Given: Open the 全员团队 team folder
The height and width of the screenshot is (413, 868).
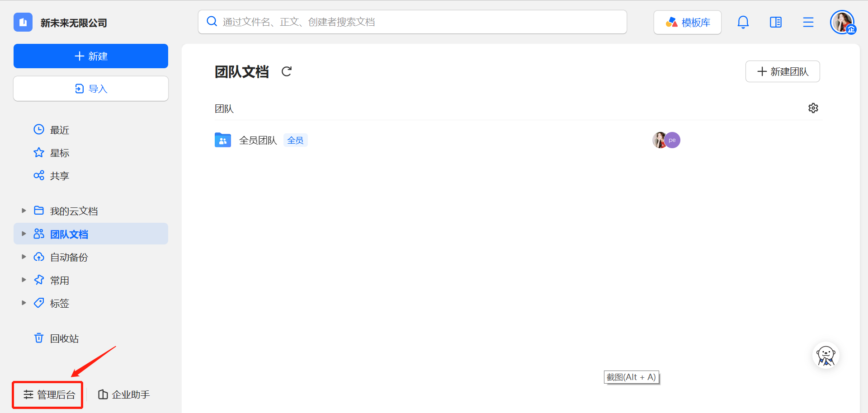Looking at the screenshot, I should point(258,140).
